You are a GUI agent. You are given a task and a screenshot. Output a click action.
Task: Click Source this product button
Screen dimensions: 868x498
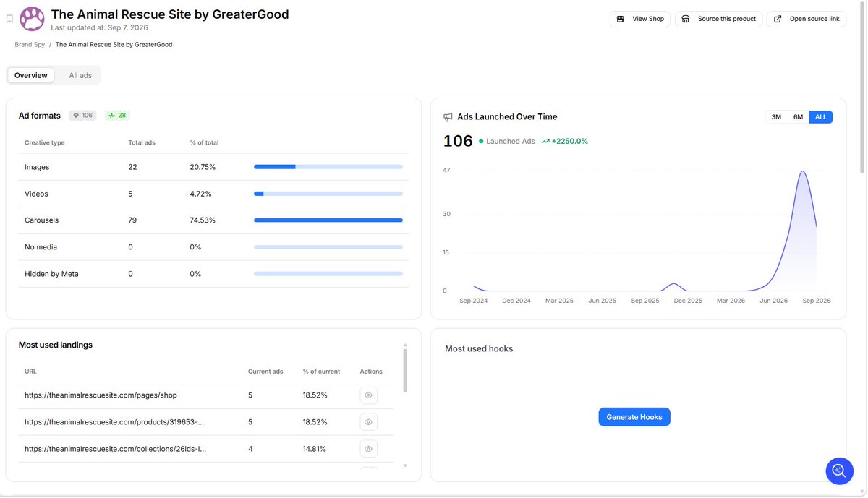pos(718,19)
